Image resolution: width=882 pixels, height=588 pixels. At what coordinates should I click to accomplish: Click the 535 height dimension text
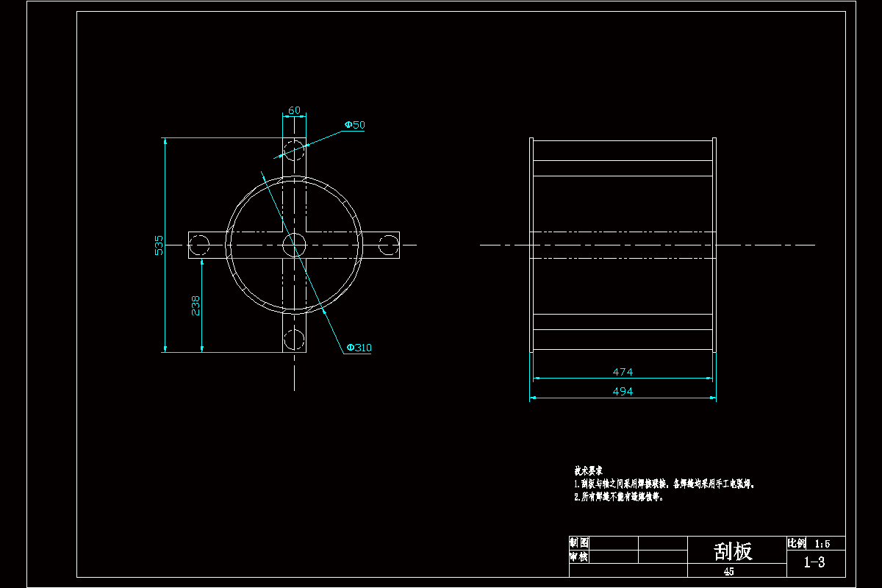(159, 245)
